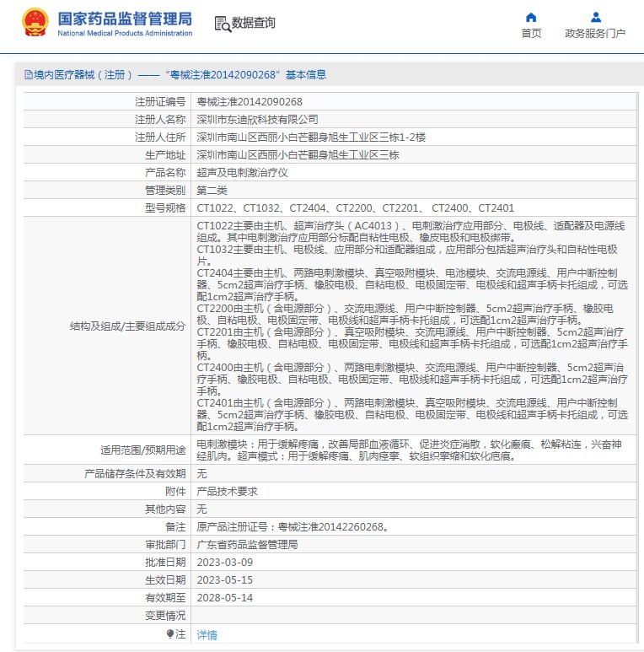Click the 广东省药品监督管理局 value
The image size is (644, 652).
point(247,545)
